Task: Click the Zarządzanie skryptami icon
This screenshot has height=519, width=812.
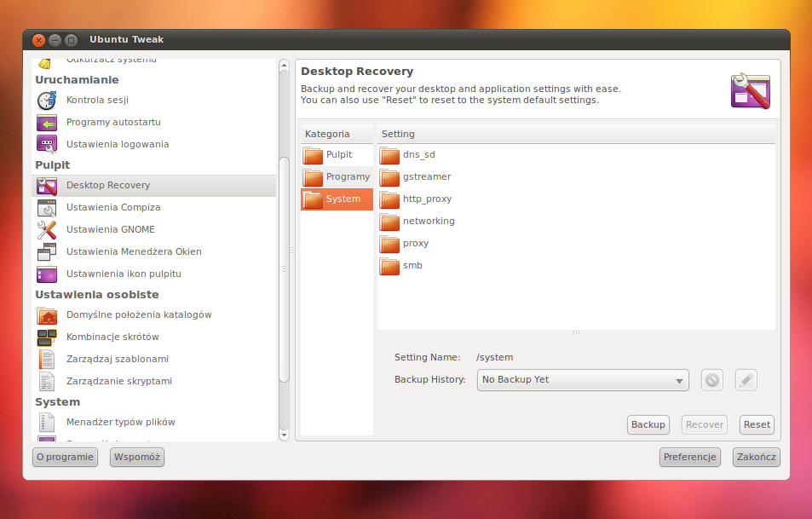Action: (x=47, y=382)
